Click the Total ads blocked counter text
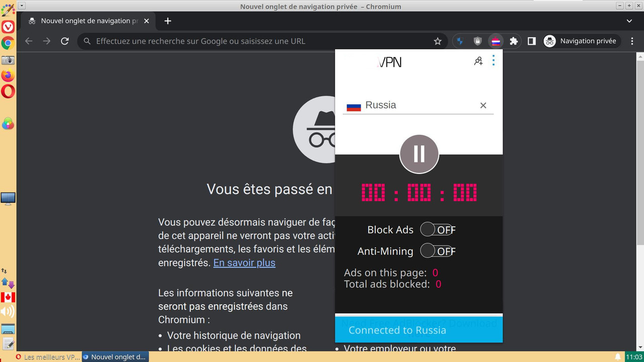This screenshot has height=362, width=644. (x=392, y=284)
